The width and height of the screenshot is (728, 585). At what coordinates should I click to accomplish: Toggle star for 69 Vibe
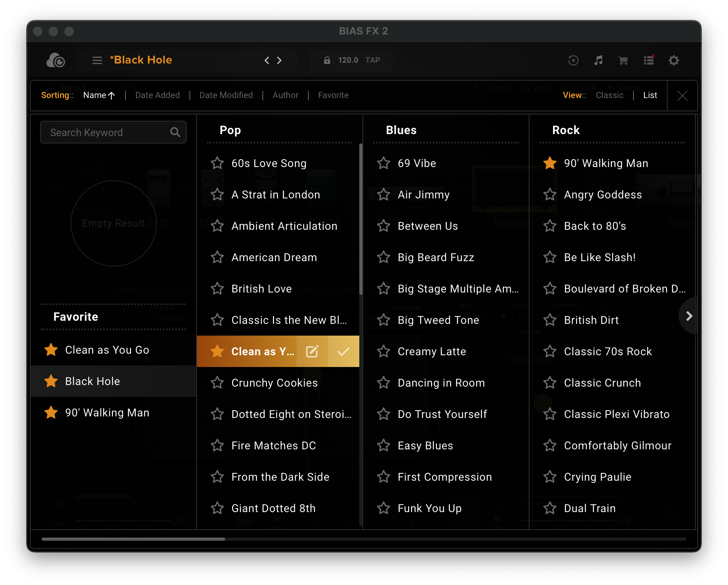pos(384,163)
